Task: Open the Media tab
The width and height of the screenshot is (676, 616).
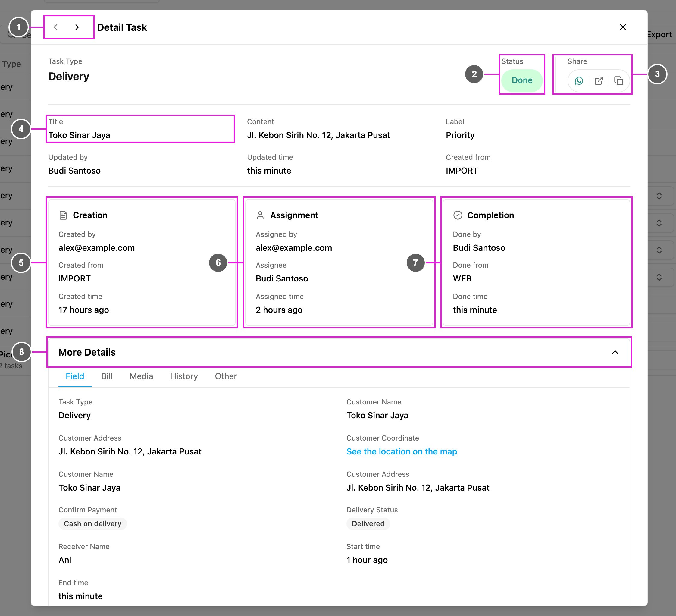Action: pyautogui.click(x=141, y=376)
